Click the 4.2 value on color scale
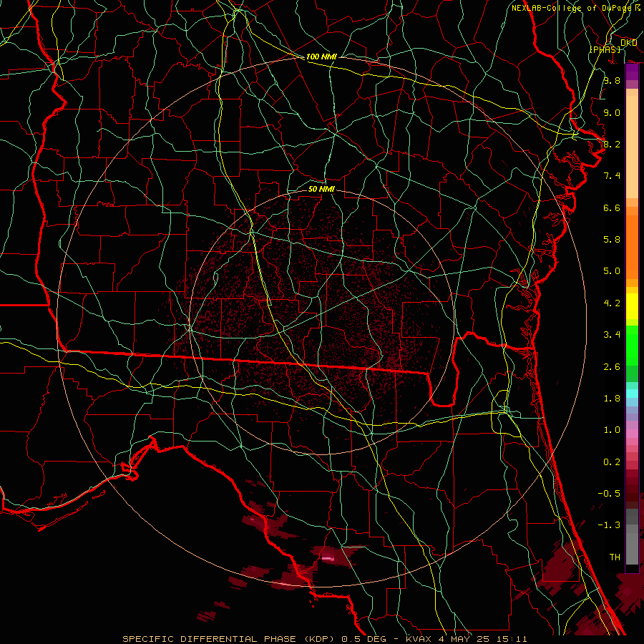Viewport: 644px width, 644px height. 612,303
